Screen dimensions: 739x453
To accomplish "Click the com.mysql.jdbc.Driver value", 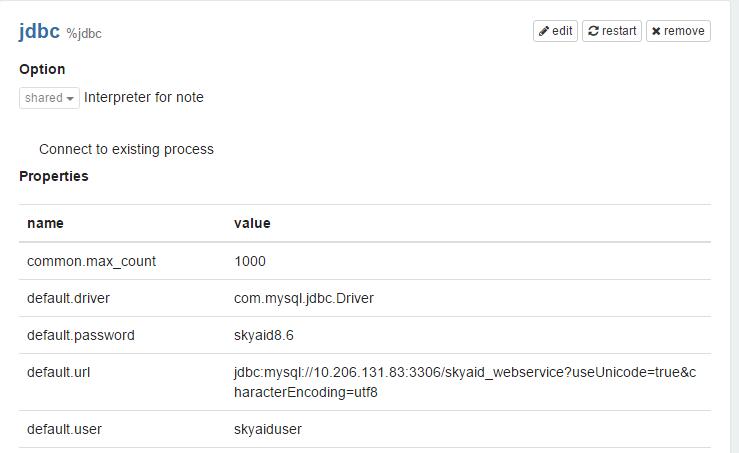I will click(x=303, y=298).
